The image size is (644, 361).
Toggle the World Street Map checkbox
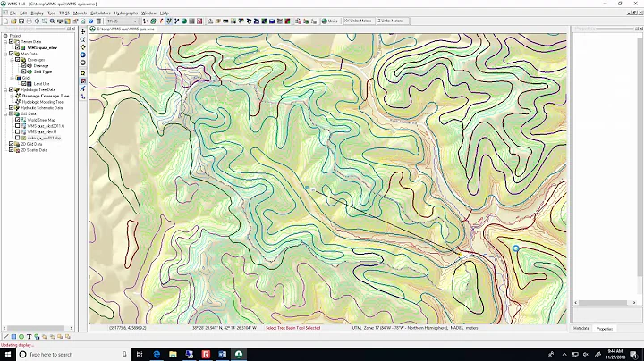tap(17, 120)
